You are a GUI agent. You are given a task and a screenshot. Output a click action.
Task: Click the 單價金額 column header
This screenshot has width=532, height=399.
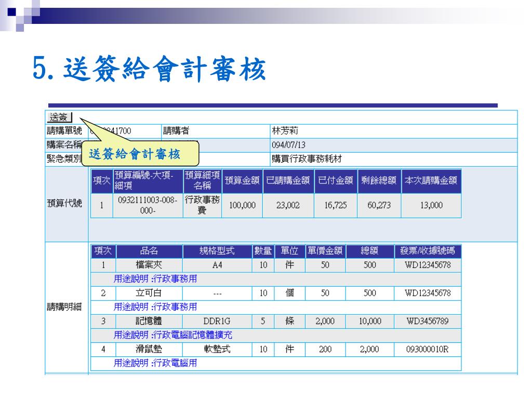click(325, 251)
